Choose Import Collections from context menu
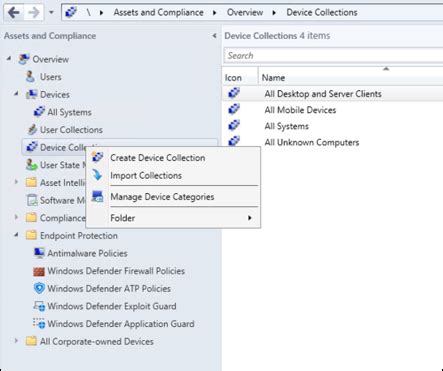This screenshot has width=443, height=371. [x=173, y=175]
